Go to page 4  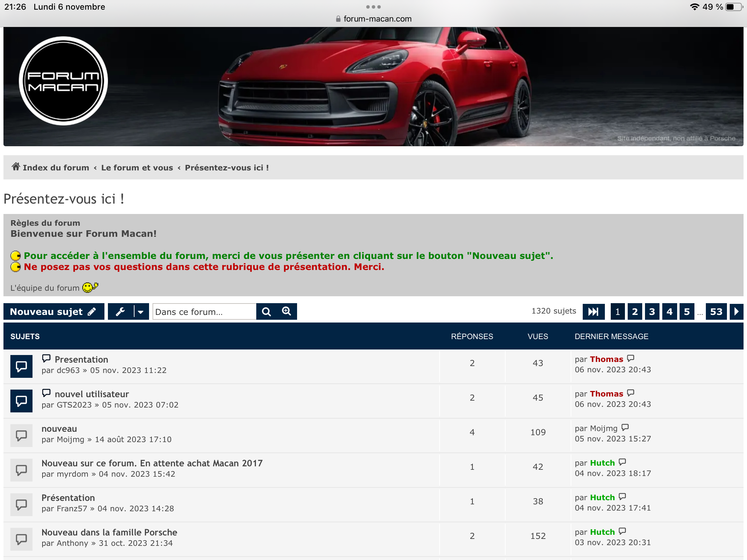[x=670, y=312]
